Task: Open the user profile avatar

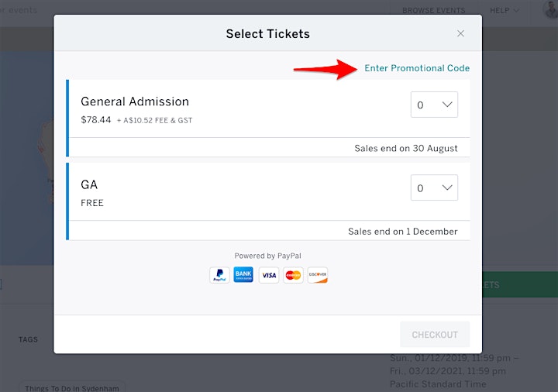Action: click(x=550, y=9)
